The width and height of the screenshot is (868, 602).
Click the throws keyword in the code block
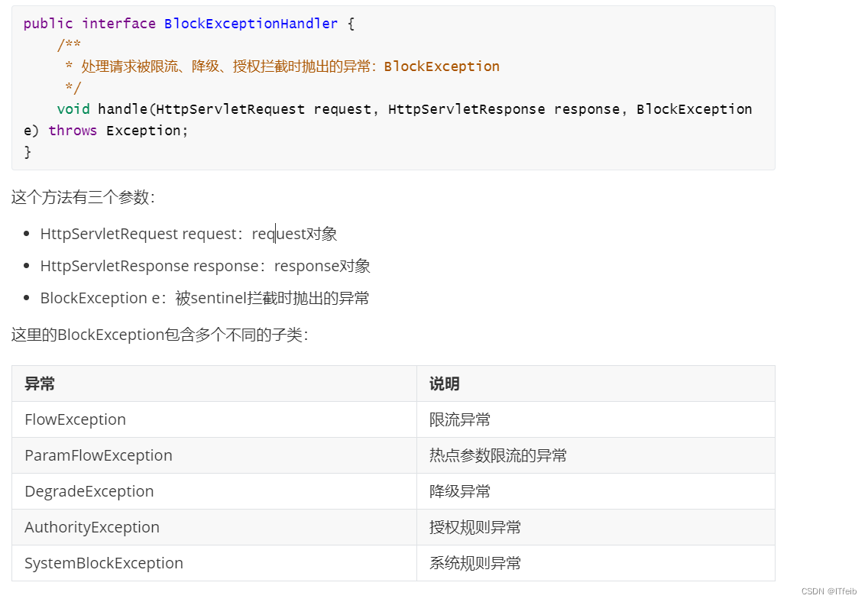click(x=73, y=131)
